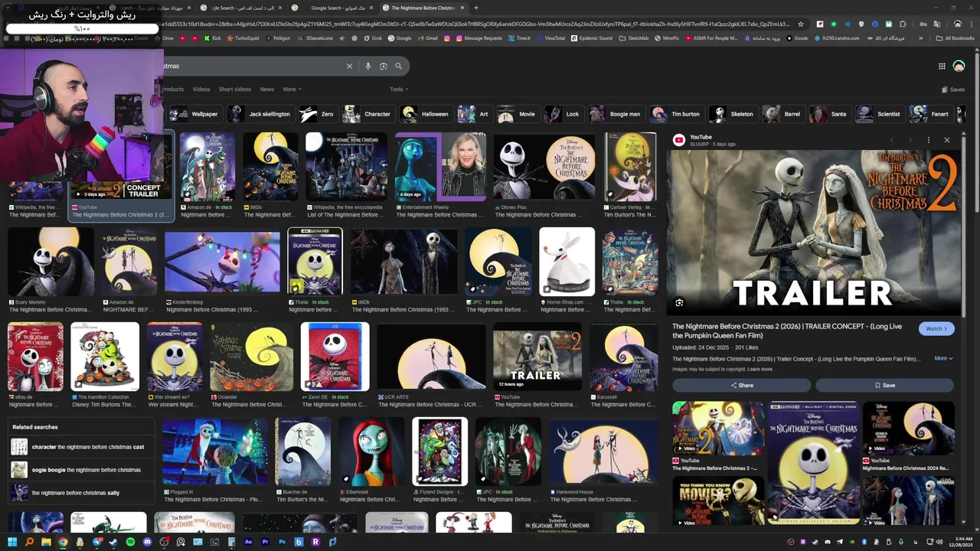The width and height of the screenshot is (980, 551).
Task: Switch to the News tab
Action: click(x=266, y=89)
